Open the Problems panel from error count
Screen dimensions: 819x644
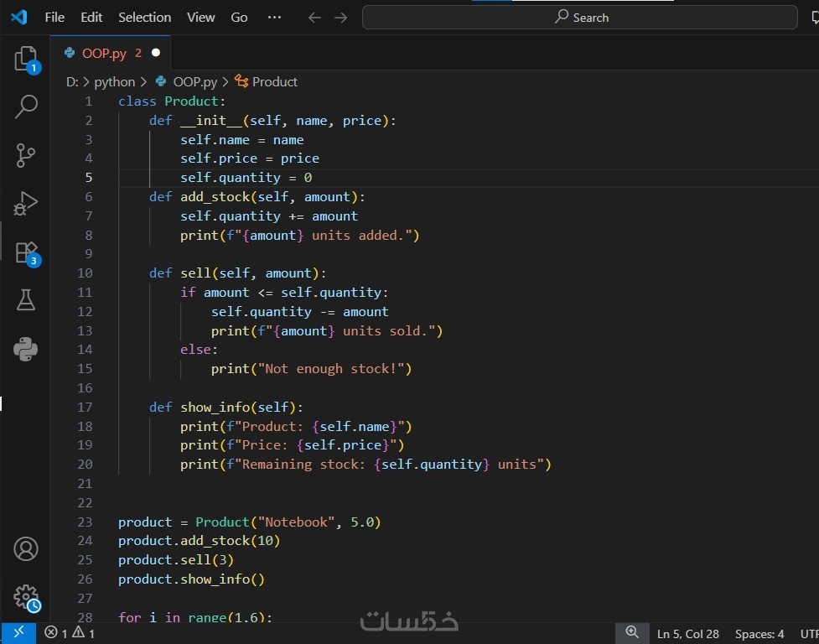pos(56,633)
